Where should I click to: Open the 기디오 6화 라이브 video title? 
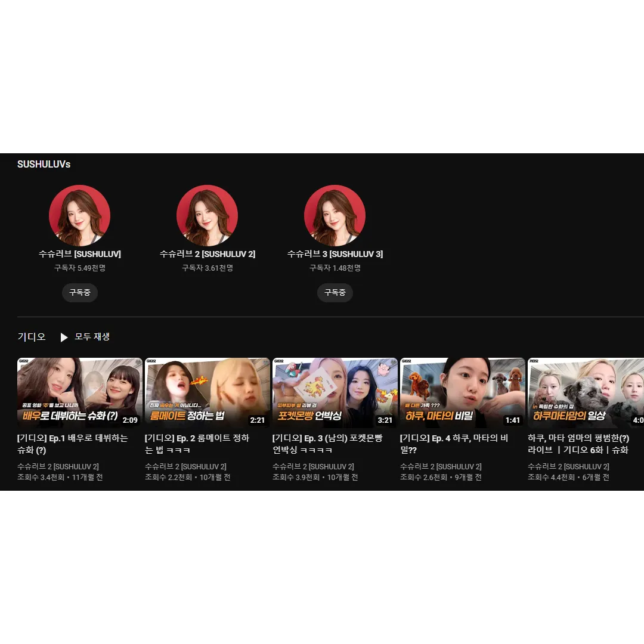click(578, 444)
